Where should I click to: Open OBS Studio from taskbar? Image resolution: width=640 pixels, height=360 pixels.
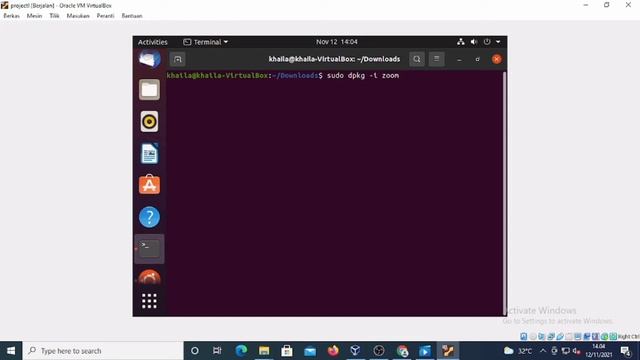(379, 351)
